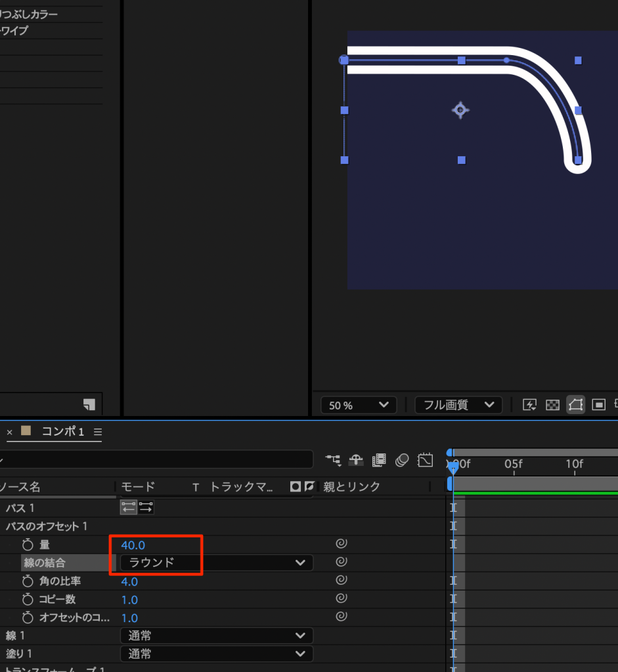Click the 10f mark on time ruler
Screen dimensions: 618x672
pos(574,464)
